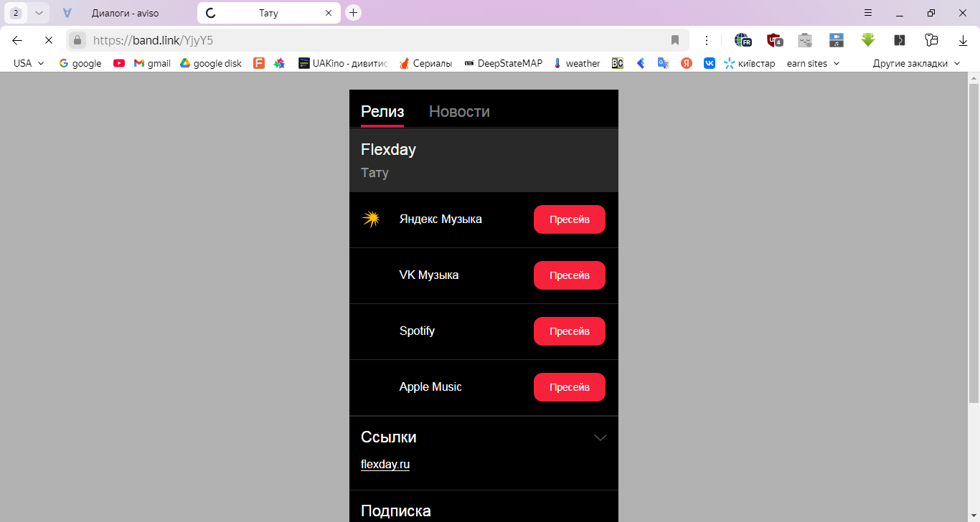Go back using the left arrow
This screenshot has width=980, height=522.
tap(17, 40)
